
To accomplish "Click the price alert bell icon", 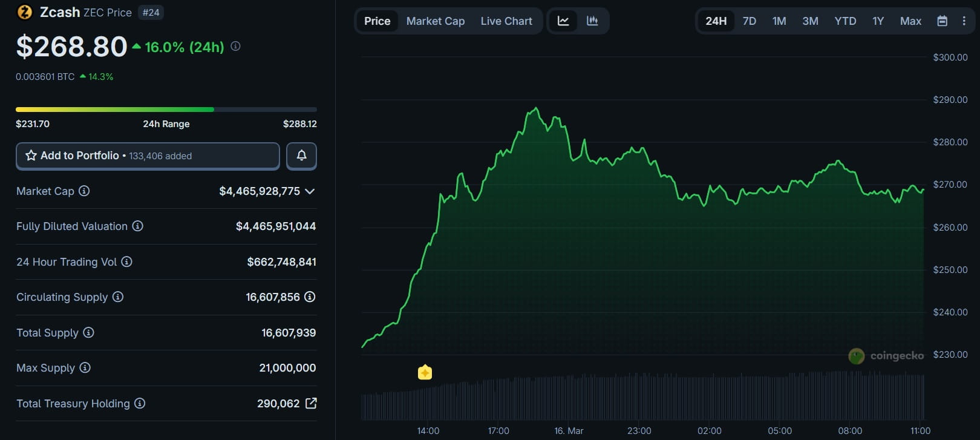I will coord(301,156).
